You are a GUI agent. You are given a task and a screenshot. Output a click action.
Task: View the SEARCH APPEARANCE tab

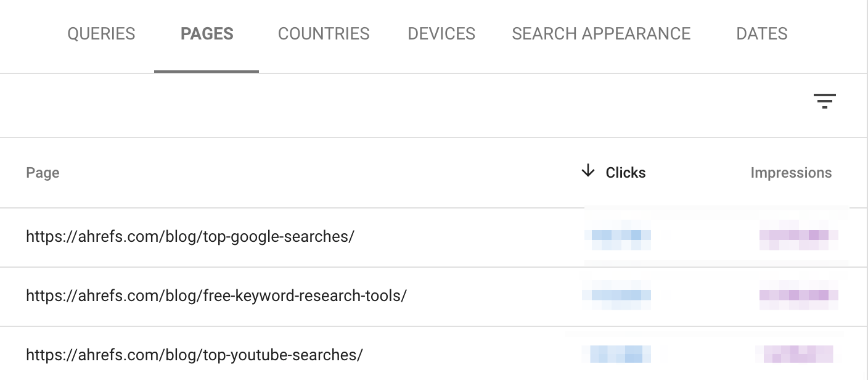[601, 34]
